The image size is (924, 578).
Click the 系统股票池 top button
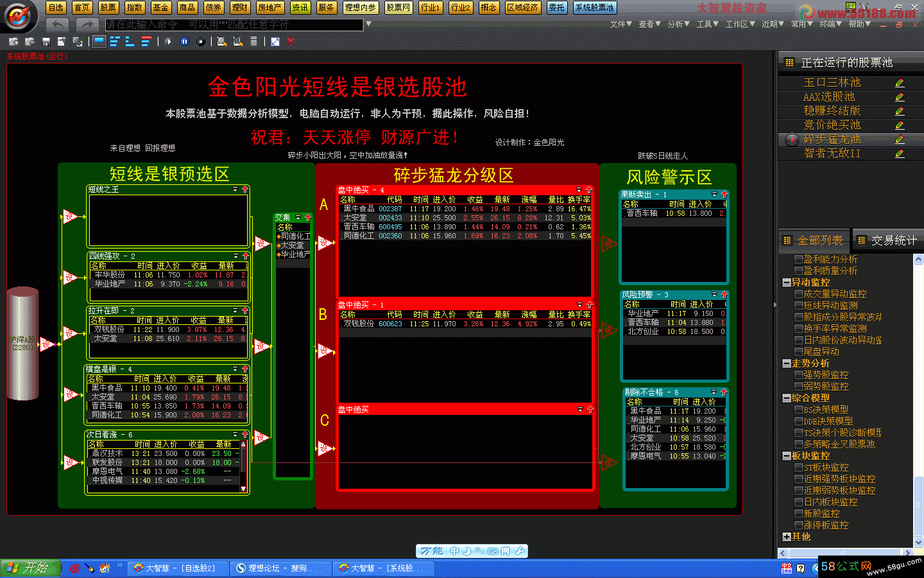[595, 8]
